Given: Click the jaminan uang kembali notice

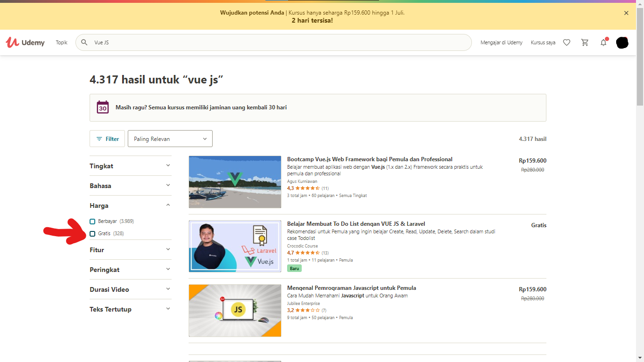Looking at the screenshot, I should [x=318, y=107].
